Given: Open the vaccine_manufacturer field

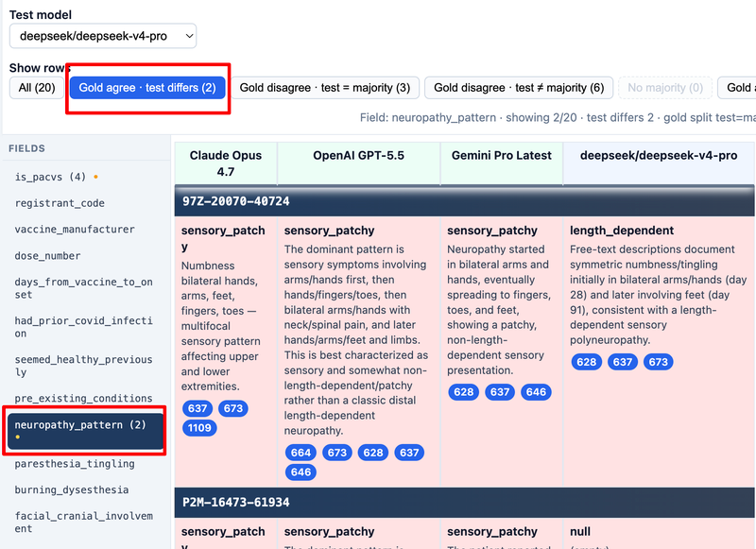Looking at the screenshot, I should point(75,230).
